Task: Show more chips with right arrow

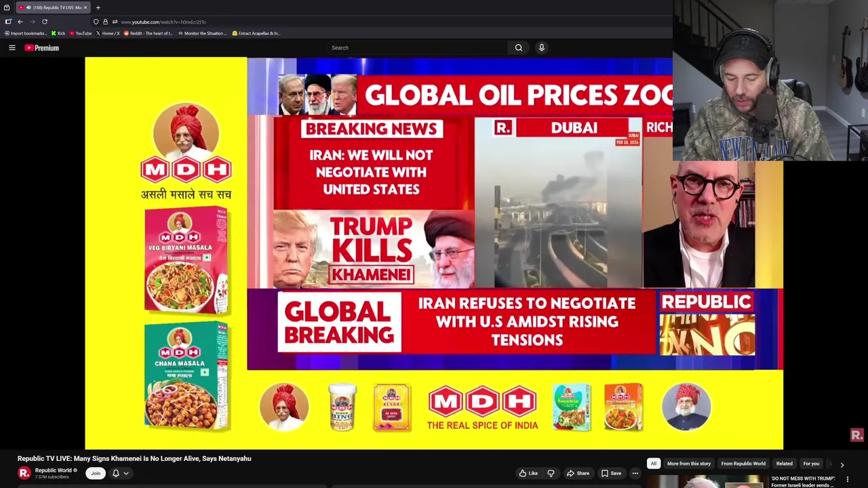Action: [x=842, y=464]
